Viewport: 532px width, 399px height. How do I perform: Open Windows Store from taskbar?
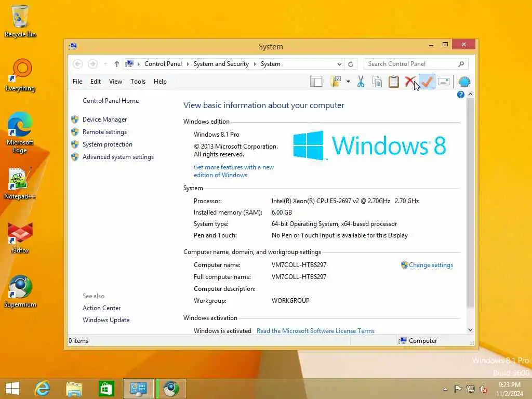click(106, 389)
